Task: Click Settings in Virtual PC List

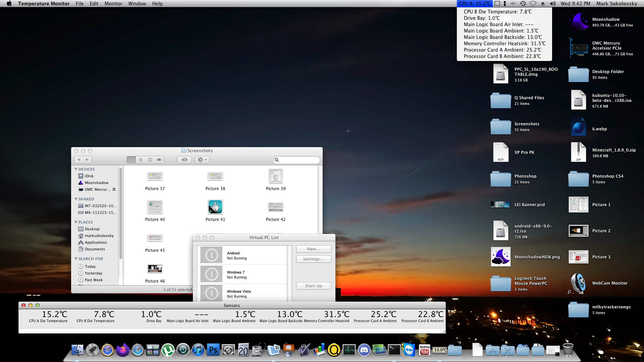Action: point(313,259)
